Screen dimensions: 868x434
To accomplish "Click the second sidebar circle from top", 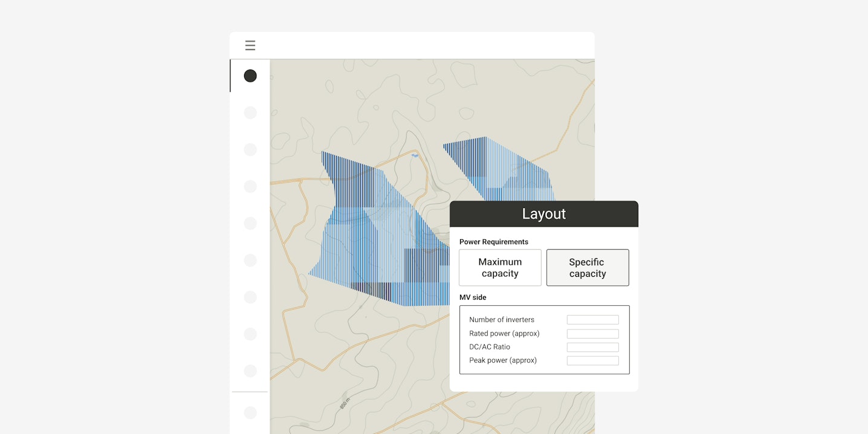I will click(x=250, y=113).
